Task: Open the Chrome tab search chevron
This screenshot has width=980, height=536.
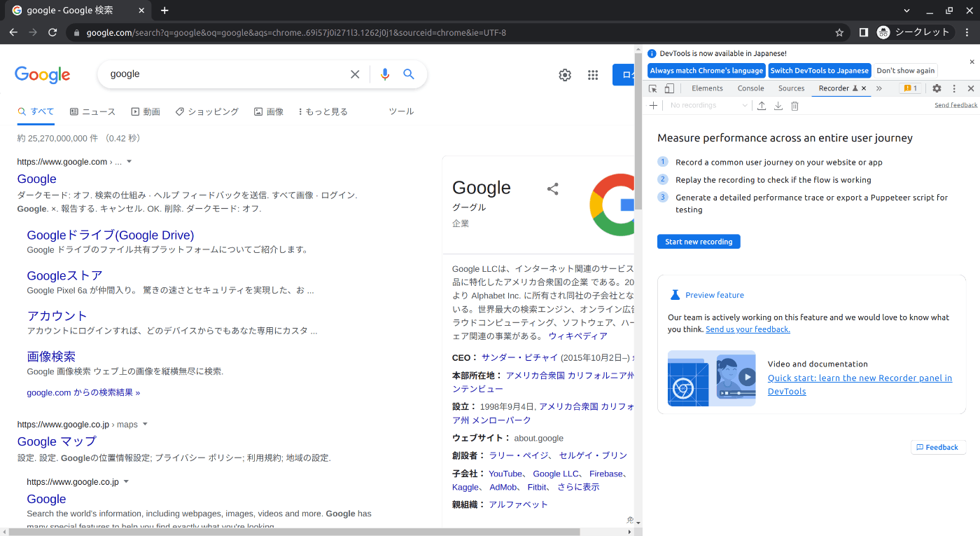Action: (906, 11)
